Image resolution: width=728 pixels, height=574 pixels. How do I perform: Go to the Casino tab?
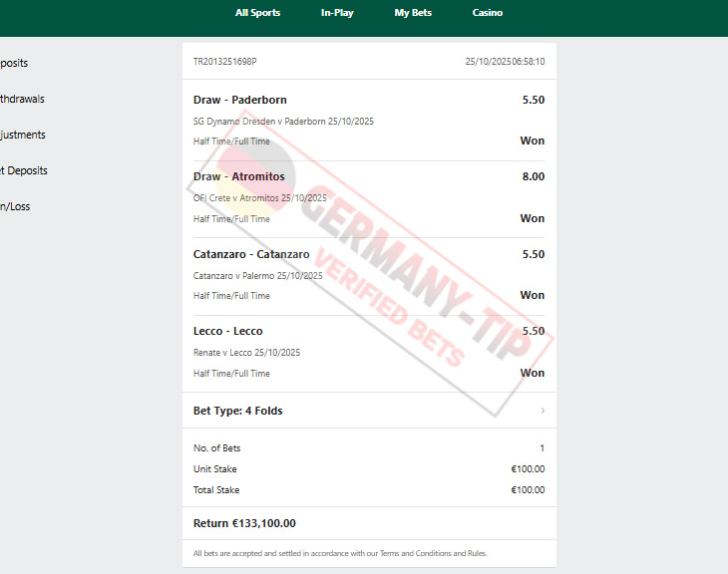tap(487, 13)
